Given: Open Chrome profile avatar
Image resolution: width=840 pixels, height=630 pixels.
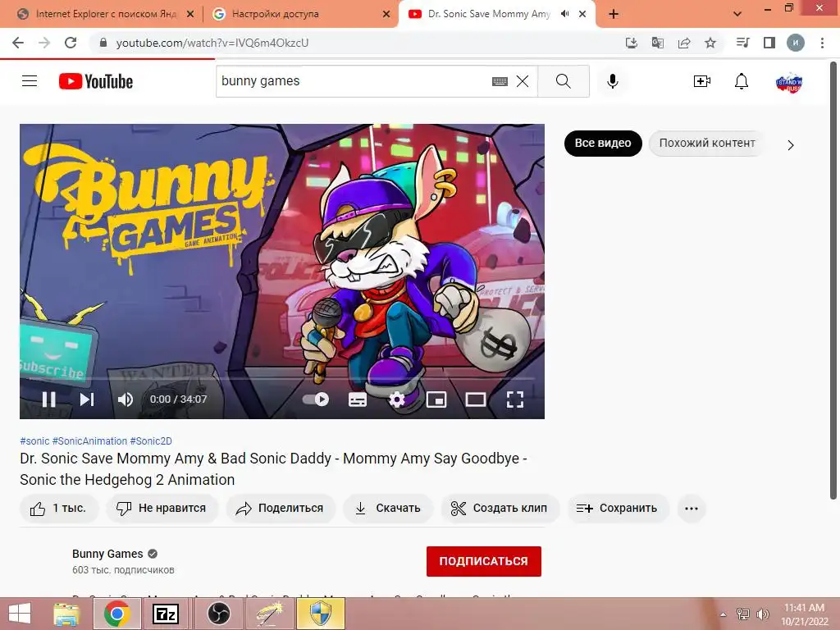Looking at the screenshot, I should [796, 43].
